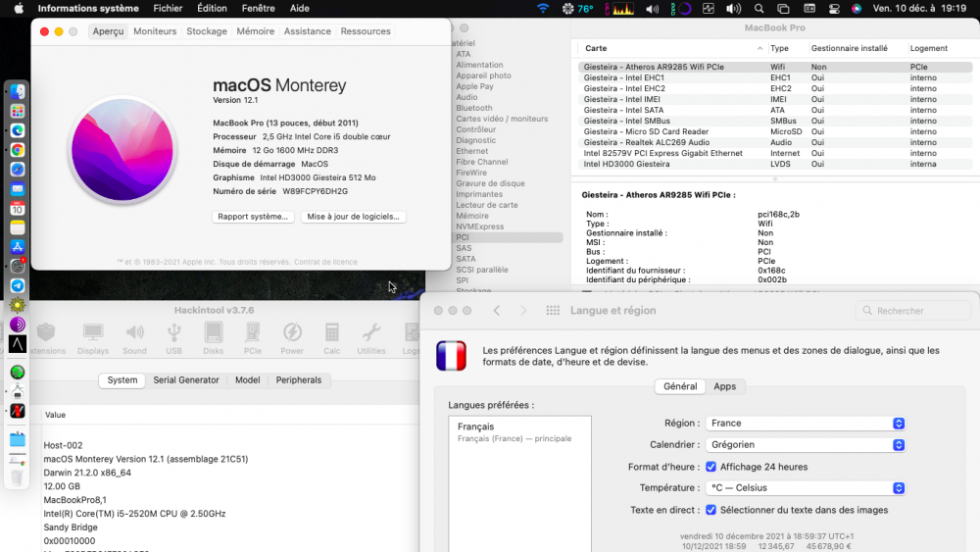Open Launchpad from the Dock

point(18,111)
